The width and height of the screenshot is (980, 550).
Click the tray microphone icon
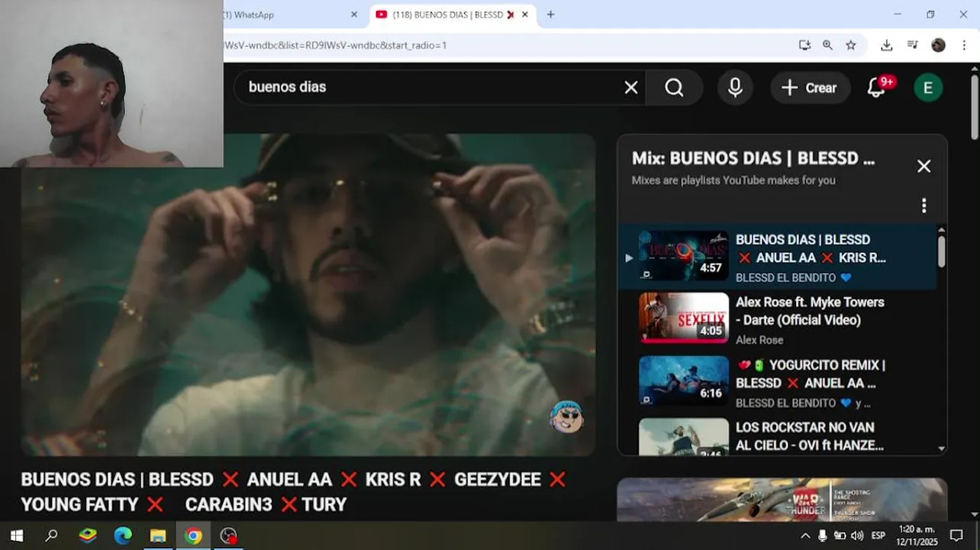pos(822,536)
